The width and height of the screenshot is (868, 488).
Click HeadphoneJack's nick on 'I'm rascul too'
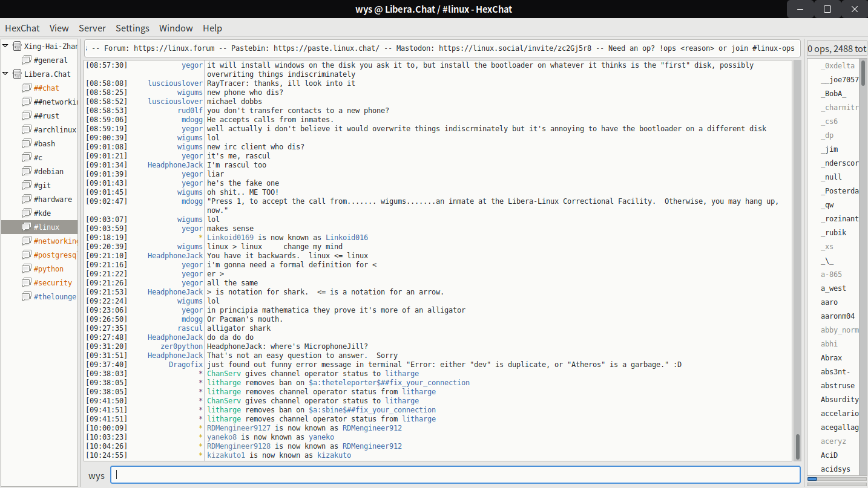175,165
